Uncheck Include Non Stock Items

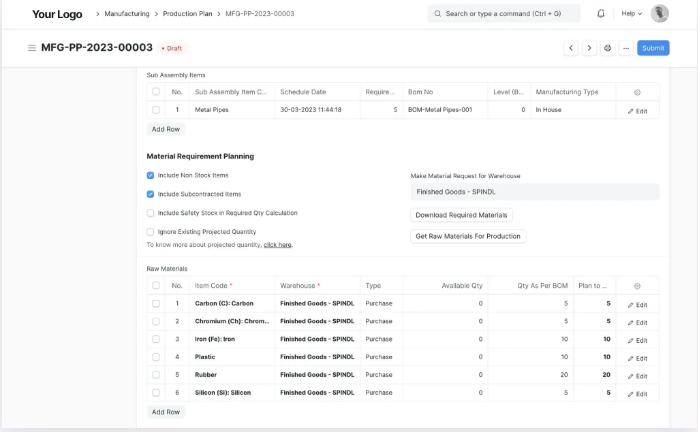click(x=150, y=175)
